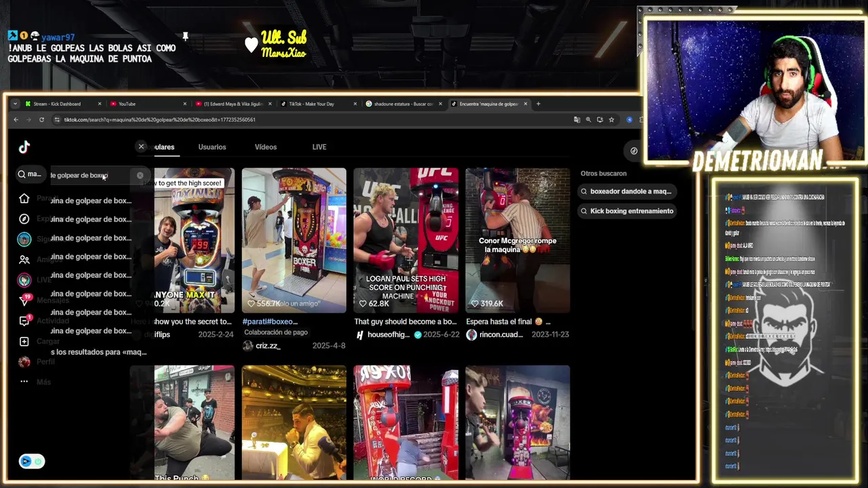Switch to TikTok - Make Your Day tab
The height and width of the screenshot is (488, 868).
pos(319,104)
